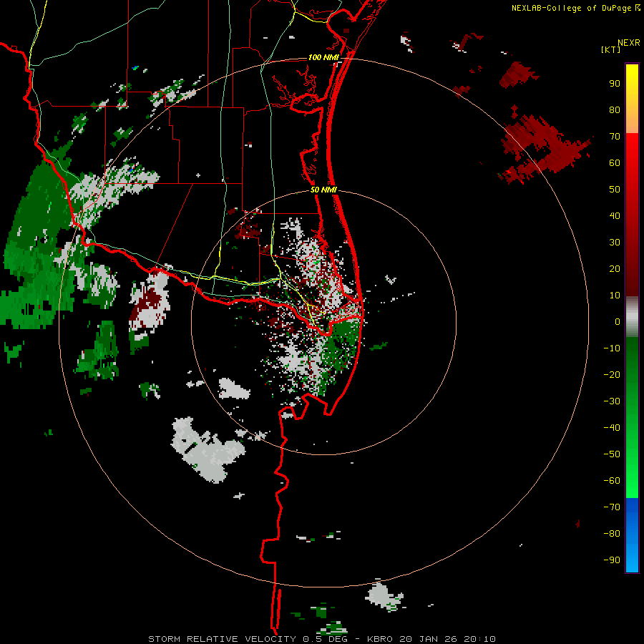Click the positive 70 scale value
Viewport: 644px width, 644px height.
[x=615, y=137]
